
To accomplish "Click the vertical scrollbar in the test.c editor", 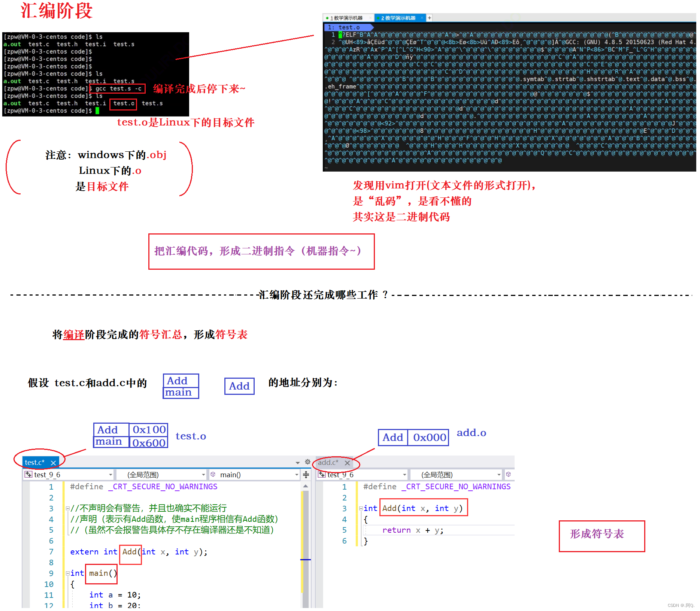I will click(x=306, y=532).
